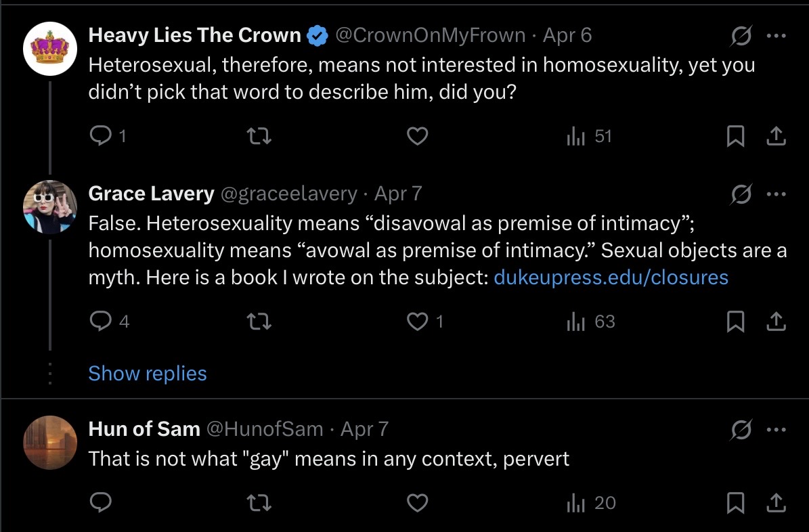Open Grok icon on Heavy Lies The Crown's tweet
This screenshot has height=532, width=809.
pos(741,36)
